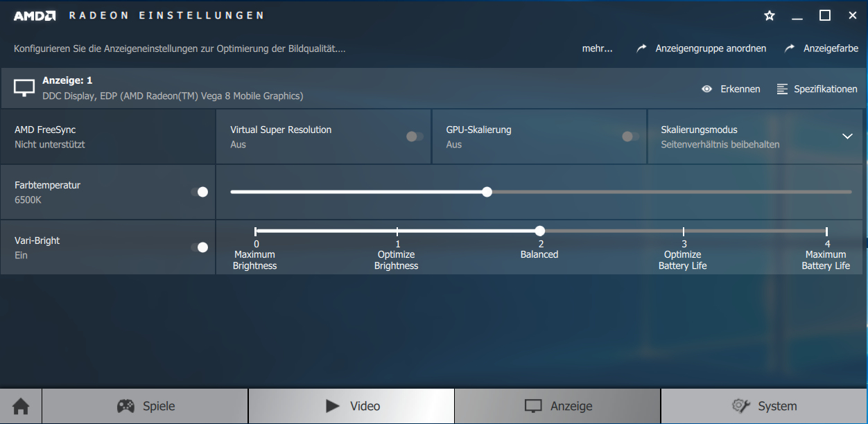Image resolution: width=868 pixels, height=424 pixels.
Task: Toggle GPU-Skalierung switch
Action: click(x=630, y=136)
